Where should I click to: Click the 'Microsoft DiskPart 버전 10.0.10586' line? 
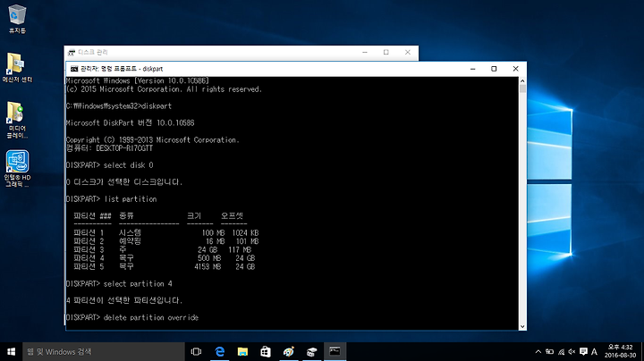pyautogui.click(x=131, y=123)
